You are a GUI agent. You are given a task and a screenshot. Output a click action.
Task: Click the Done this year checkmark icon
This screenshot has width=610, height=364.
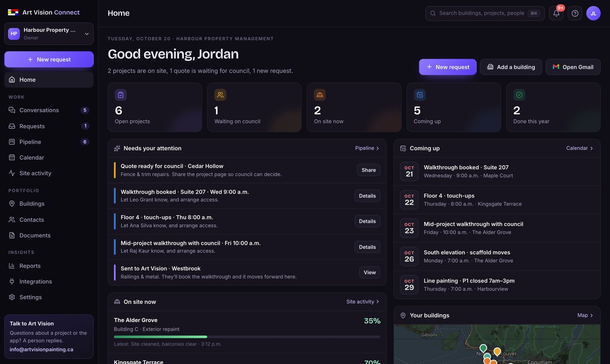click(x=519, y=95)
